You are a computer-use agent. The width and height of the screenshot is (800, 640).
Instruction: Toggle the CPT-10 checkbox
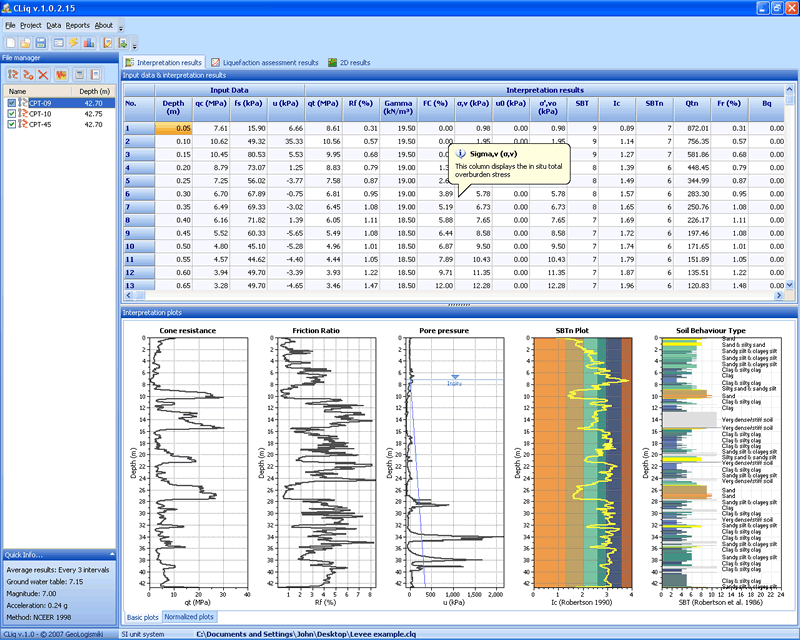tap(12, 114)
